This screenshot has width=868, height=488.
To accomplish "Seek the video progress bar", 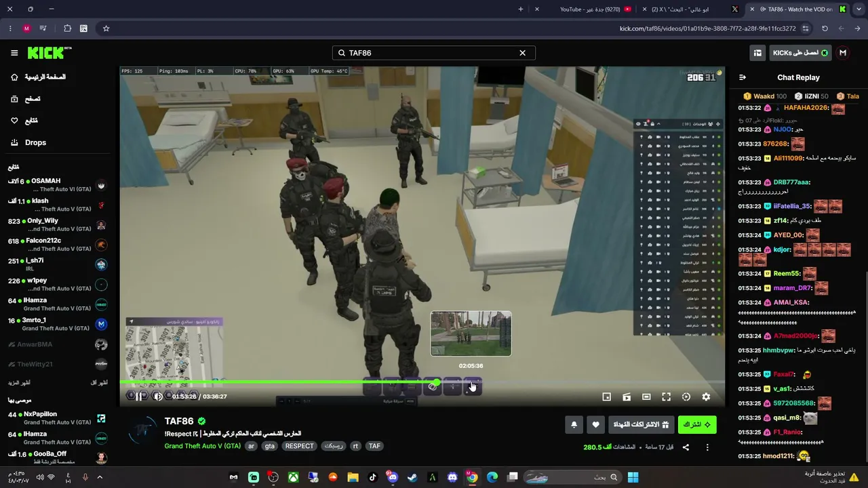I will [422, 382].
